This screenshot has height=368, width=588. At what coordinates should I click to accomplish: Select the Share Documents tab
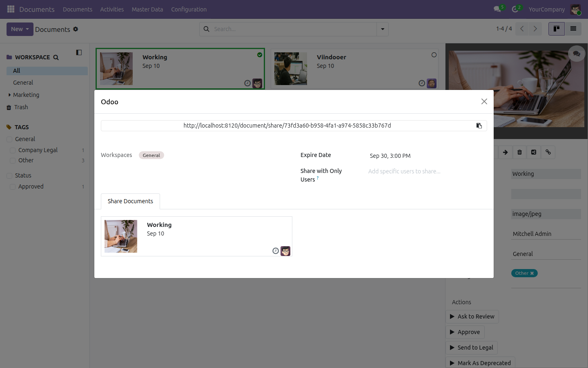[130, 201]
